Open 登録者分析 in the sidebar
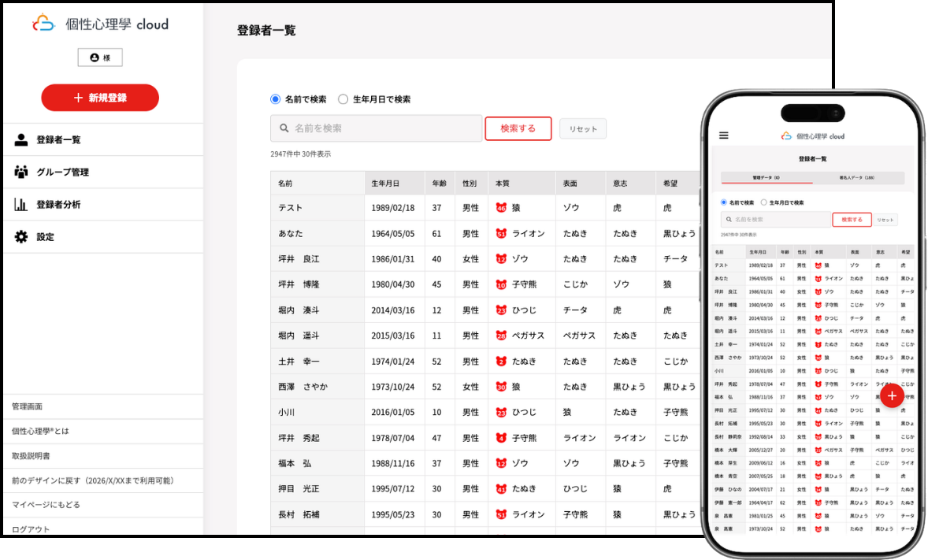The height and width of the screenshot is (560, 928). click(103, 205)
